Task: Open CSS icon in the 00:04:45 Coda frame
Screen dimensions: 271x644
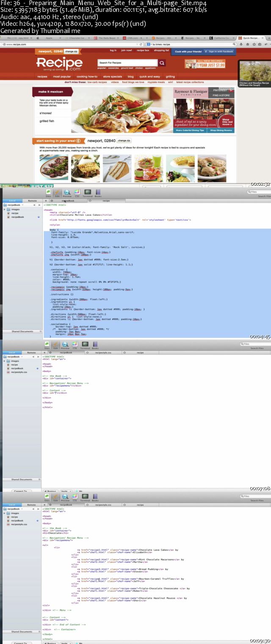Action: pos(77,192)
